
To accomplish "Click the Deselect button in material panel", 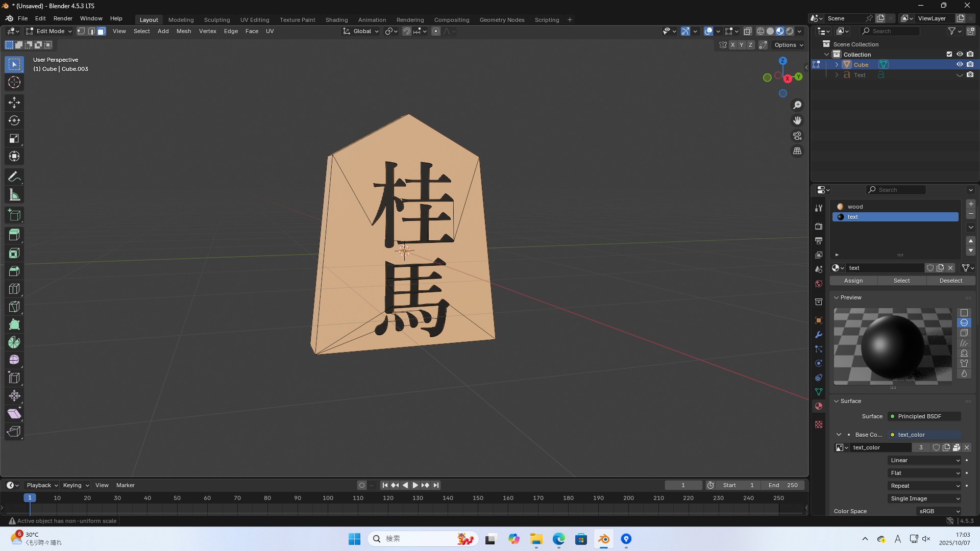I will (x=950, y=281).
